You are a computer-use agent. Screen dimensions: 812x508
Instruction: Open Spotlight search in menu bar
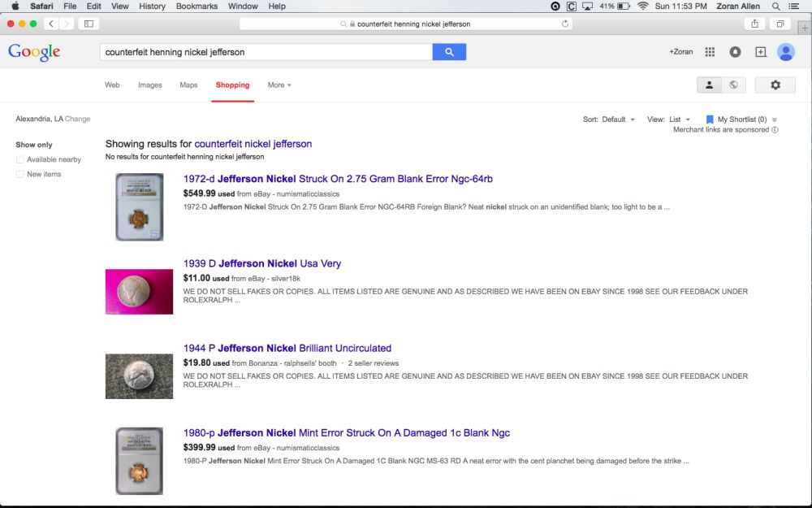775,7
